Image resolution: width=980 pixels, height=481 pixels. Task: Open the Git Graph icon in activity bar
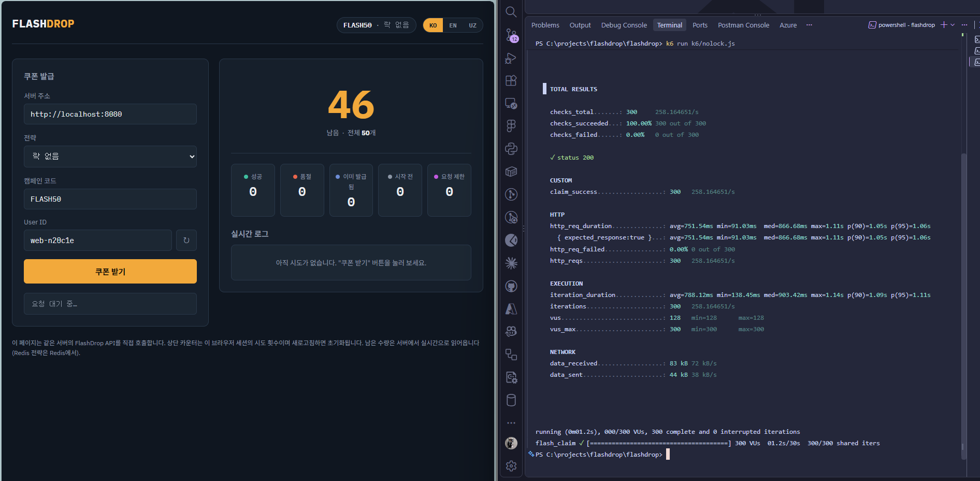pos(511,194)
